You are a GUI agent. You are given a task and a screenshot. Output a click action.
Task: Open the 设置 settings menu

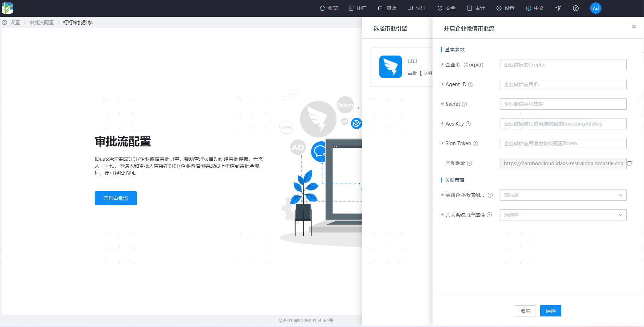pyautogui.click(x=505, y=8)
